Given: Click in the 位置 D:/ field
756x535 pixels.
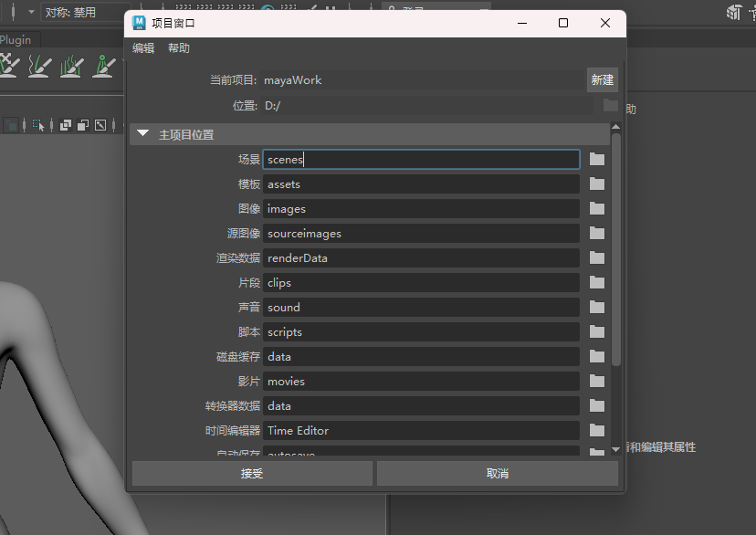Looking at the screenshot, I should tap(427, 106).
